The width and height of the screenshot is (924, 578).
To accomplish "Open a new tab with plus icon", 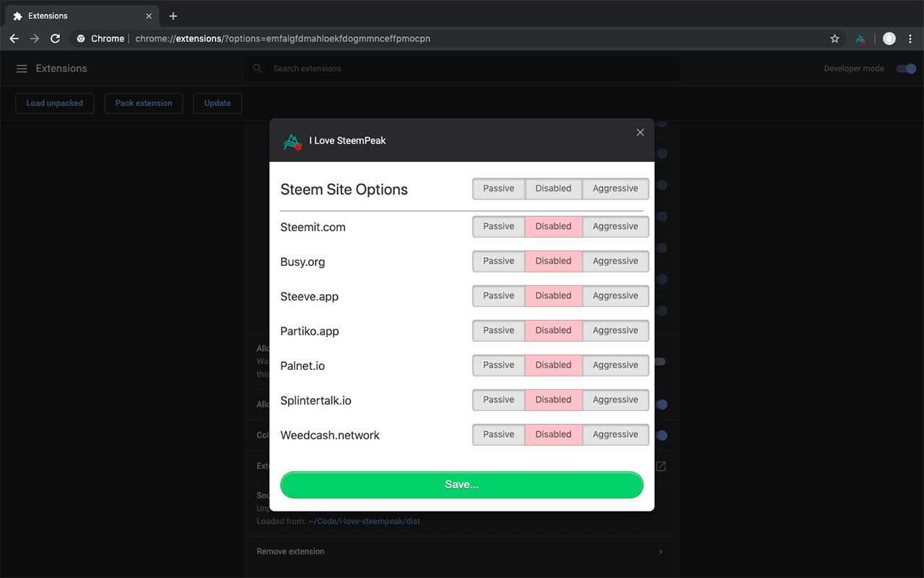I will tap(173, 16).
